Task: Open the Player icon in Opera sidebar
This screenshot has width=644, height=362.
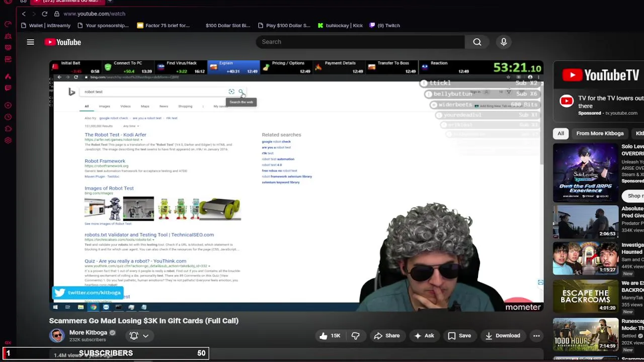Action: coord(8,106)
